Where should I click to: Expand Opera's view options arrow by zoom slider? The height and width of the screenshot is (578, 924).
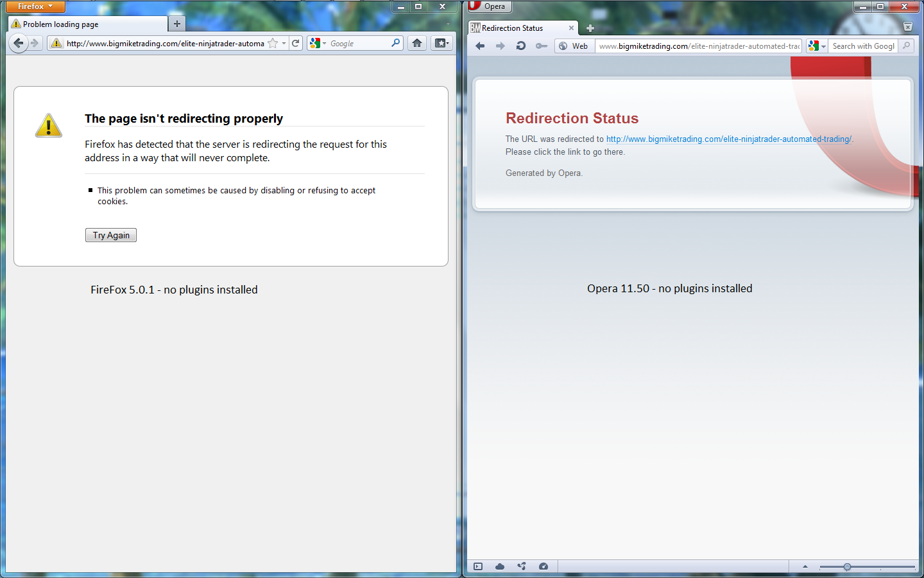click(x=805, y=566)
